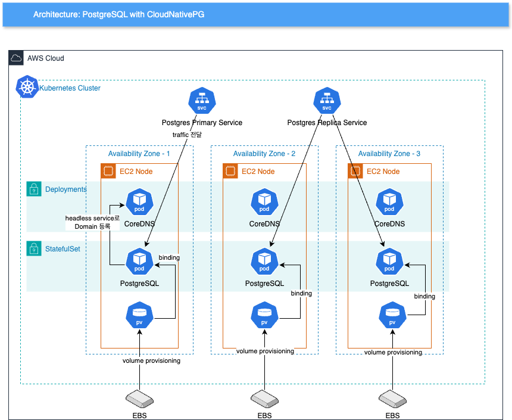This screenshot has width=512, height=420.
Task: Select the 'headless service로 Domain 등록' label
Action: (92, 222)
